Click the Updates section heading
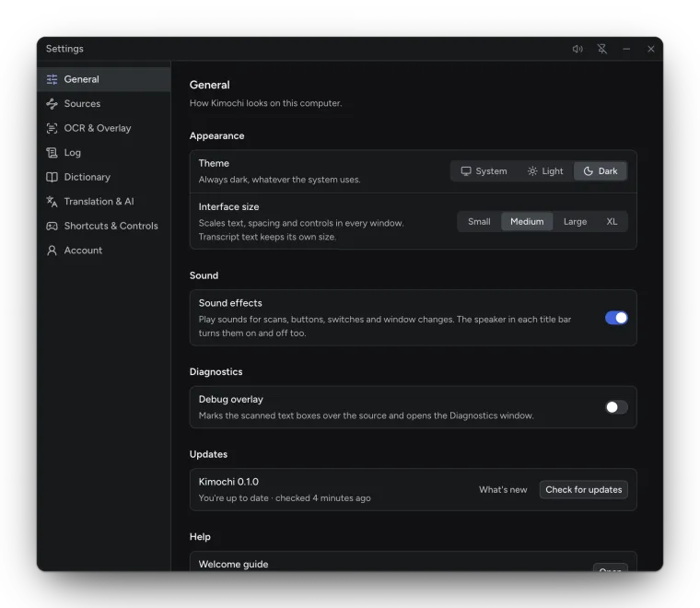 pos(208,454)
